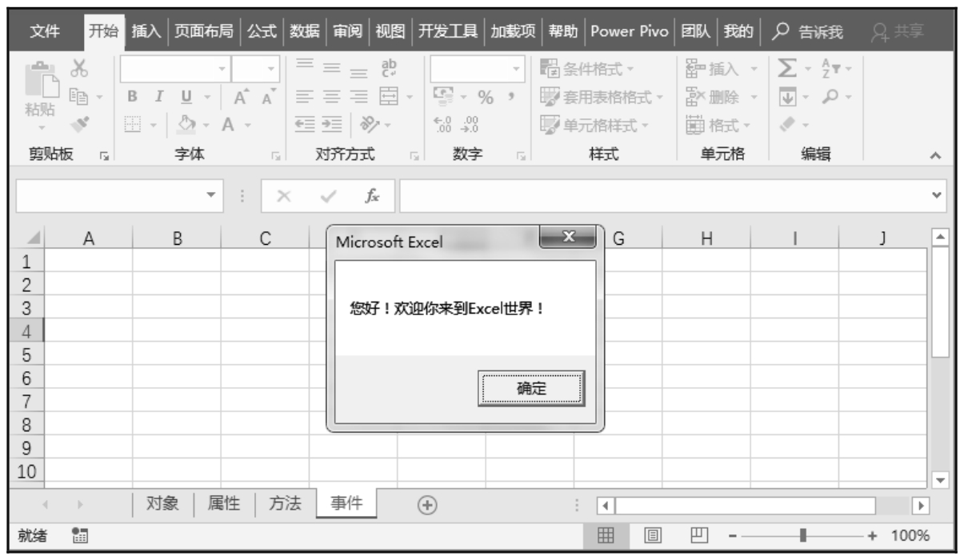The height and width of the screenshot is (560, 964).
Task: Switch to page layout view button
Action: [x=651, y=535]
